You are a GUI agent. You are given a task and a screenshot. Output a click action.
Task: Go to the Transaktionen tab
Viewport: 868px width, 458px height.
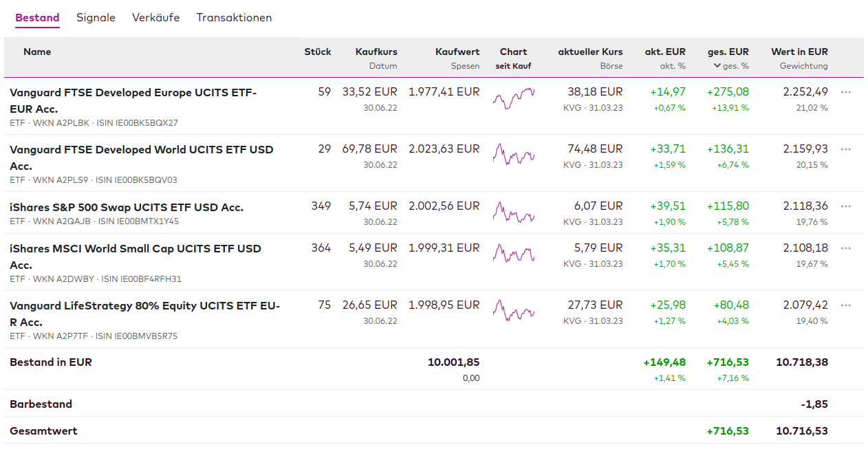(234, 18)
